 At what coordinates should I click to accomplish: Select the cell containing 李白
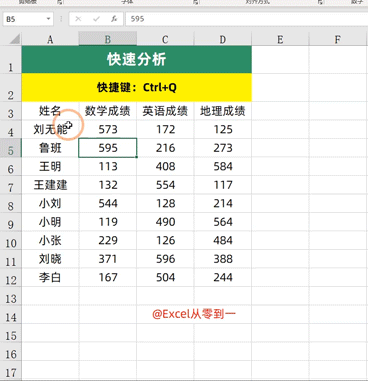tap(50, 277)
